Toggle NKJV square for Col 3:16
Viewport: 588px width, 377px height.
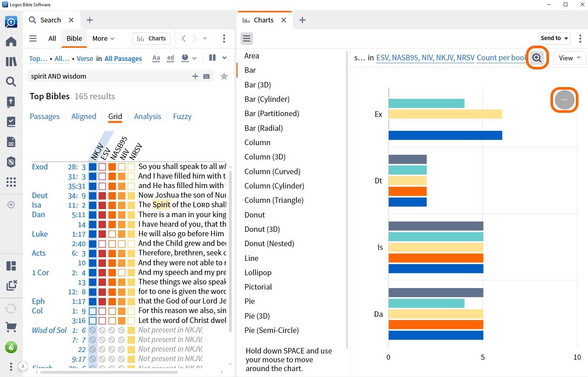click(x=93, y=320)
